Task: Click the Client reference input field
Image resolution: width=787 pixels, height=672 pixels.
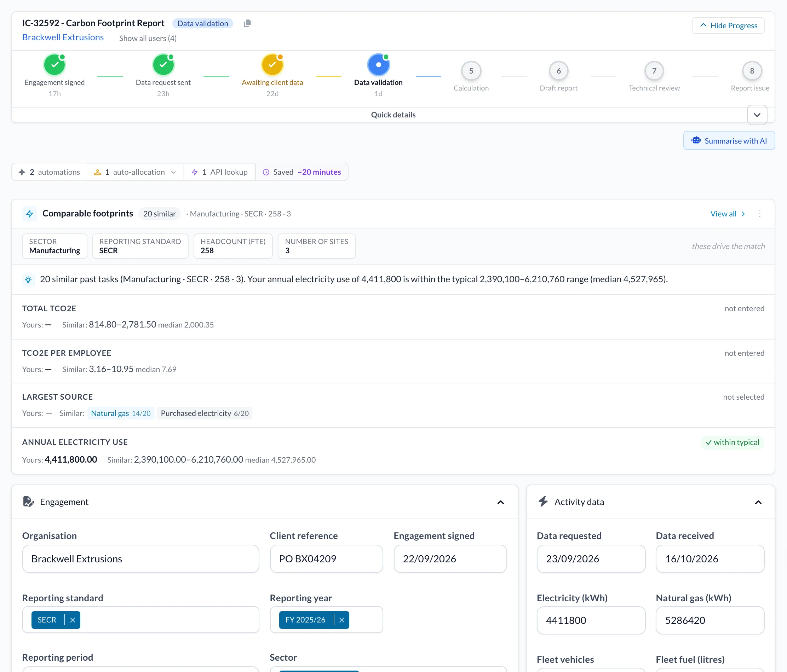Action: coord(326,559)
